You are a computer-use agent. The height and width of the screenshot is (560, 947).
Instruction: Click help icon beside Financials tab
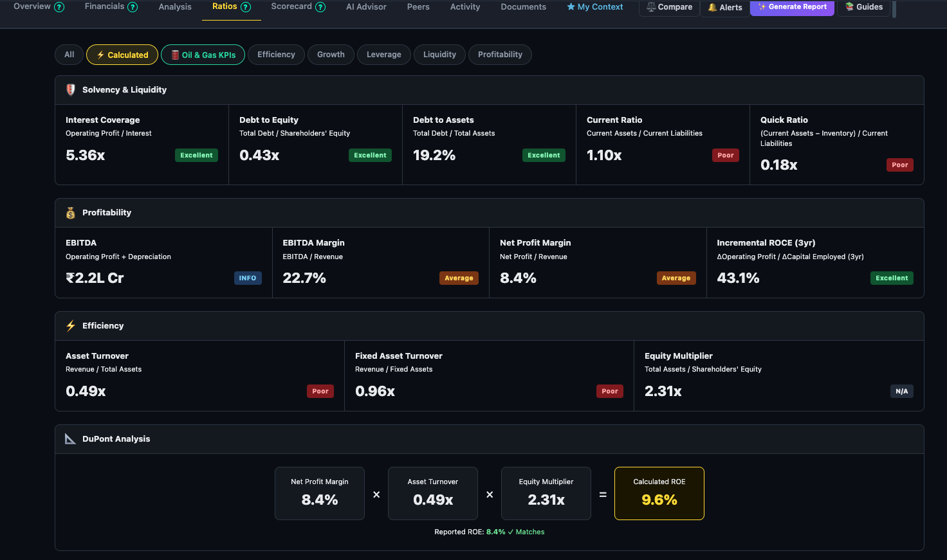tap(133, 7)
